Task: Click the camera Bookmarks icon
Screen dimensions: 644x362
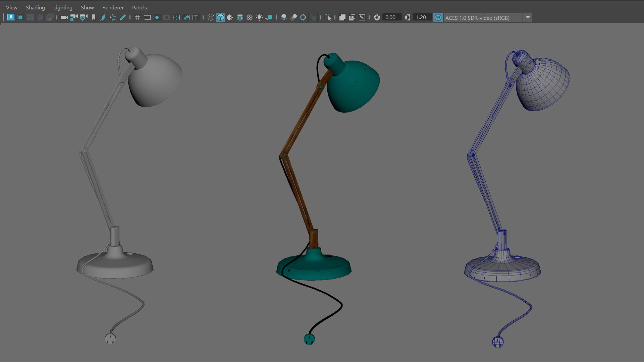Action: [94, 17]
